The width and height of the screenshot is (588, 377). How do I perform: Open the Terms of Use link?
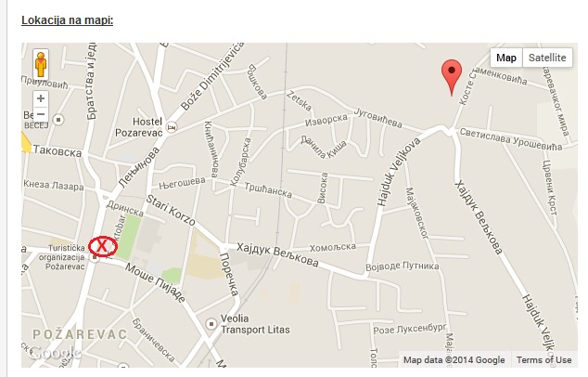(x=543, y=359)
